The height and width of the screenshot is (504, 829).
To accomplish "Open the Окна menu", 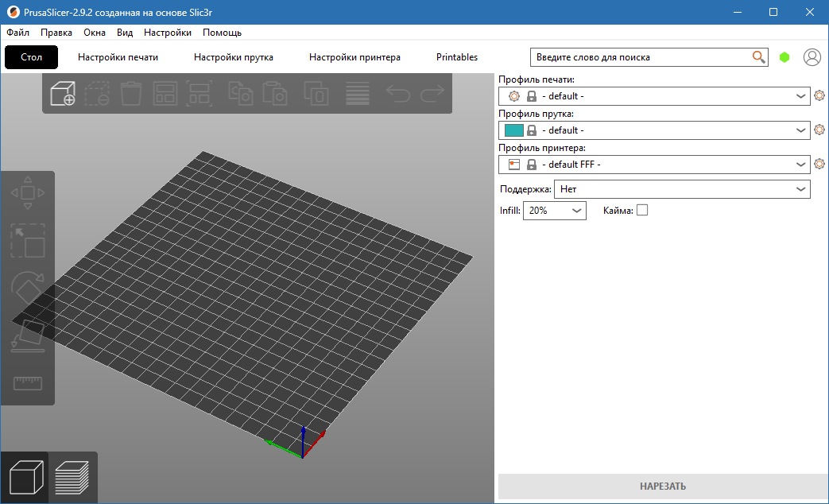I will [95, 33].
